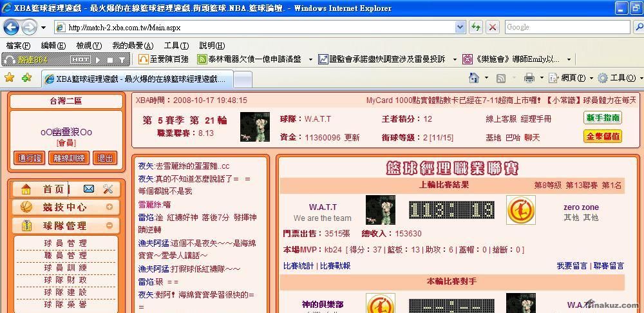This screenshot has height=313, width=644.
Task: Open the 工具(T) menu
Action: [x=176, y=46]
